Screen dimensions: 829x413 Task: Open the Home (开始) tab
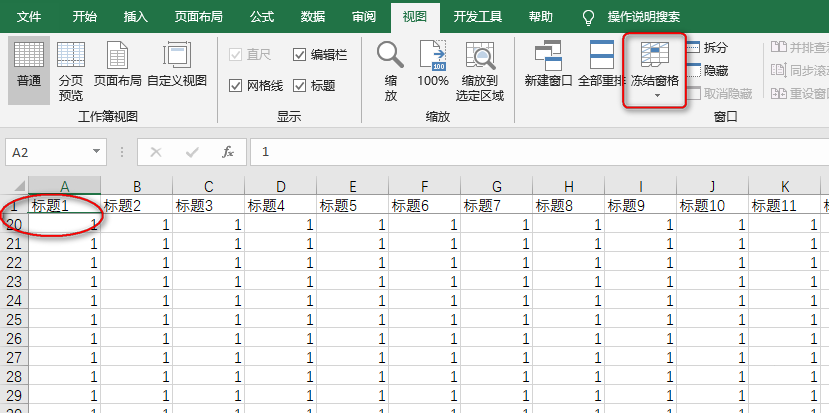click(85, 17)
